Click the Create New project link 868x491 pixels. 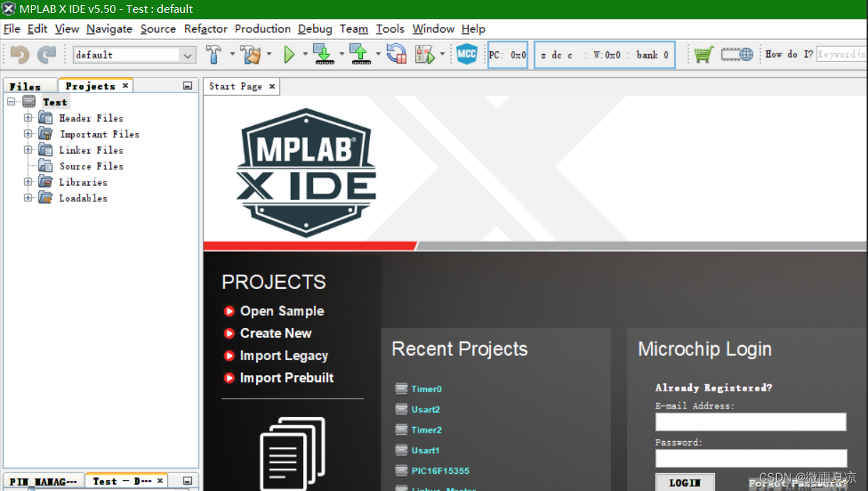[x=276, y=333]
